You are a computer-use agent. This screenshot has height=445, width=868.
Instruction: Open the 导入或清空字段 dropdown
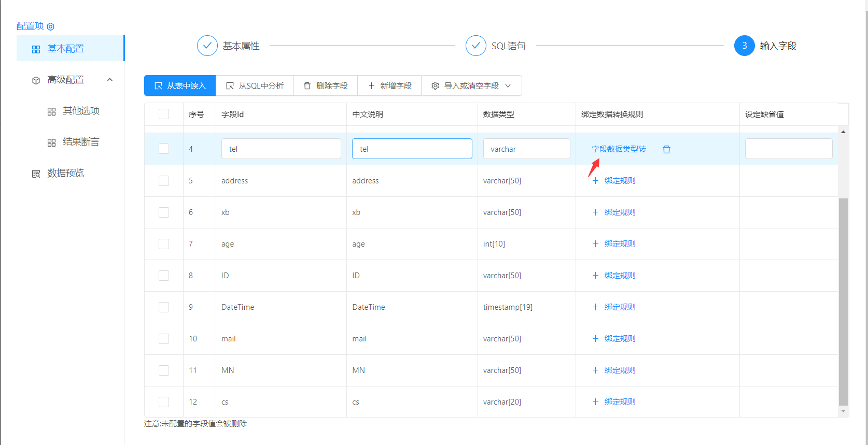[x=471, y=86]
